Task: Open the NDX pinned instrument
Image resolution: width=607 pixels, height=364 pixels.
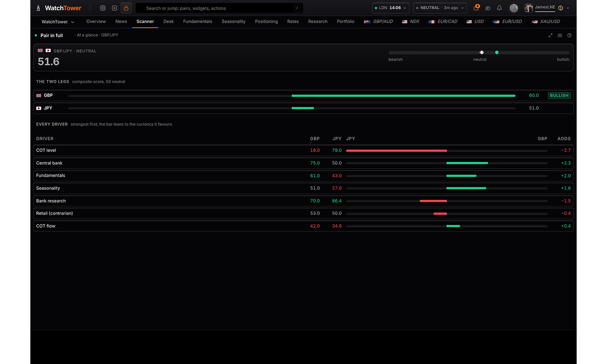Action: 411,21
